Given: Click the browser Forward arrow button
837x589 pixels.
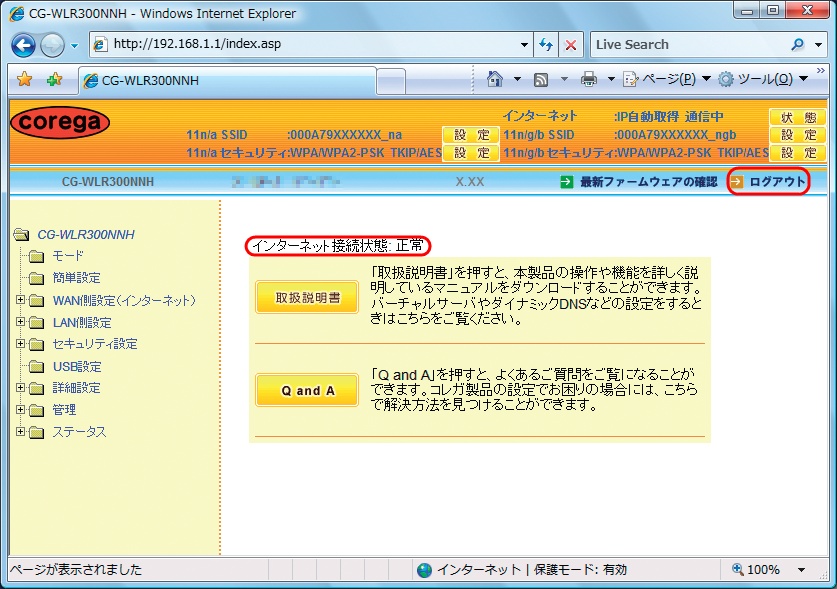Looking at the screenshot, I should click(52, 45).
